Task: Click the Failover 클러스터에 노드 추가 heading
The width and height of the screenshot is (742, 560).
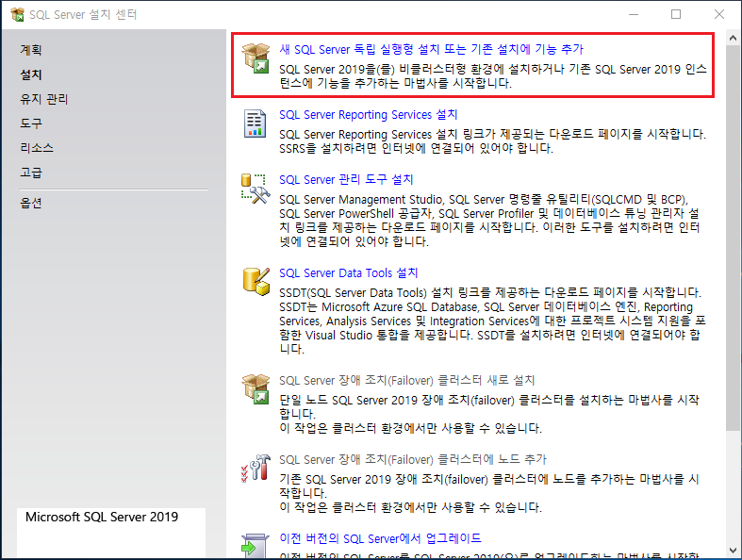Action: click(413, 459)
